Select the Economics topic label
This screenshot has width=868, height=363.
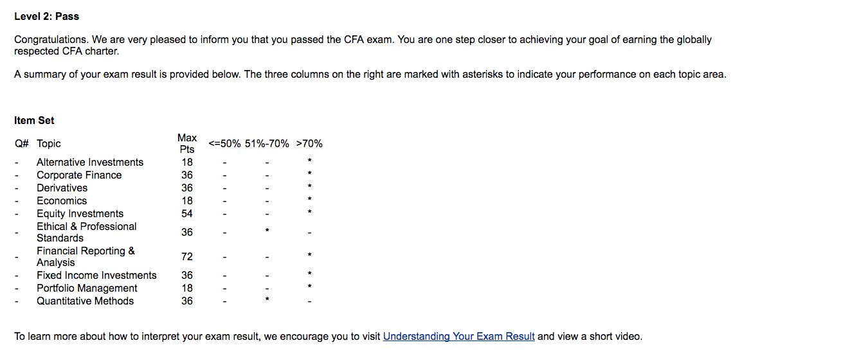(x=62, y=201)
